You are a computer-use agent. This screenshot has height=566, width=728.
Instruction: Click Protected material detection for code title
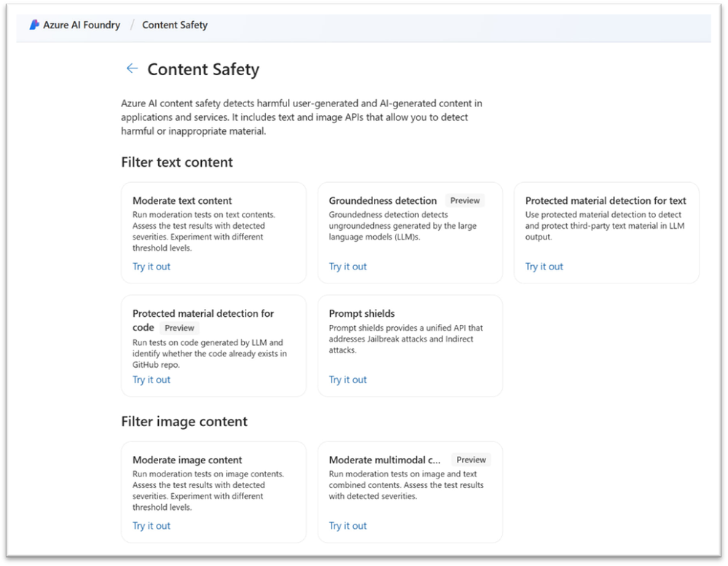(x=203, y=321)
